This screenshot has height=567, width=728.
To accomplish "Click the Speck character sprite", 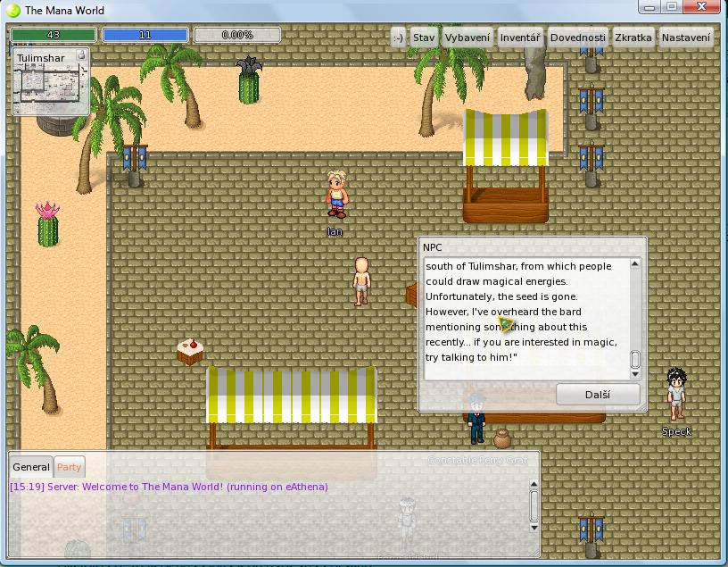I will [676, 394].
